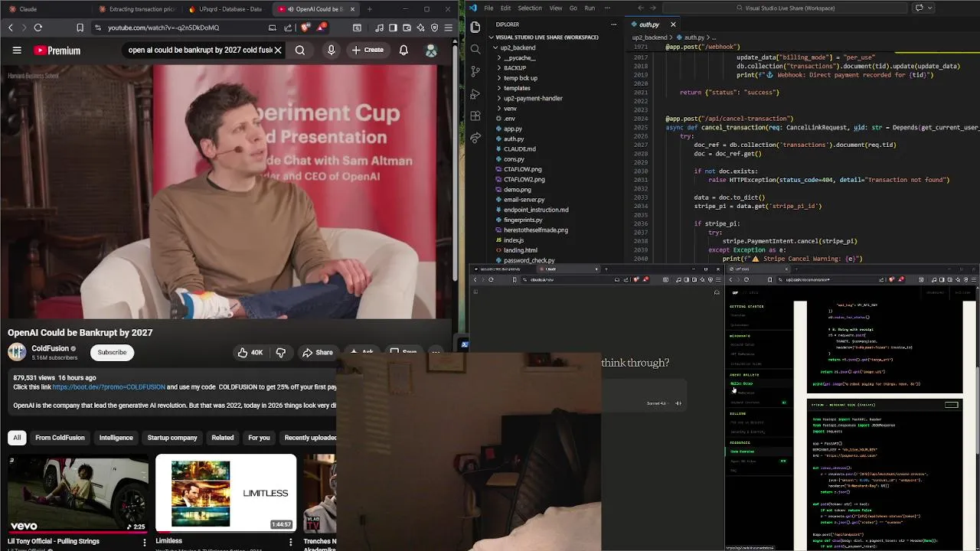Open the browser wallet icon
The height and width of the screenshot is (551, 980).
click(x=407, y=28)
